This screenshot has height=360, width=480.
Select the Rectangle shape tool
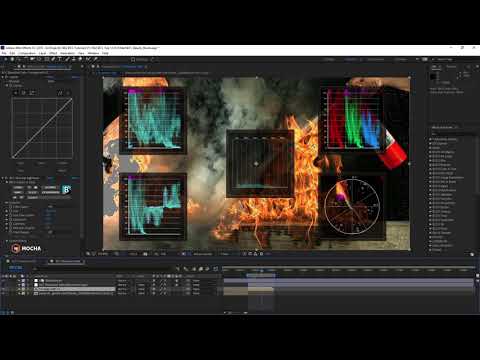pyautogui.click(x=46, y=59)
